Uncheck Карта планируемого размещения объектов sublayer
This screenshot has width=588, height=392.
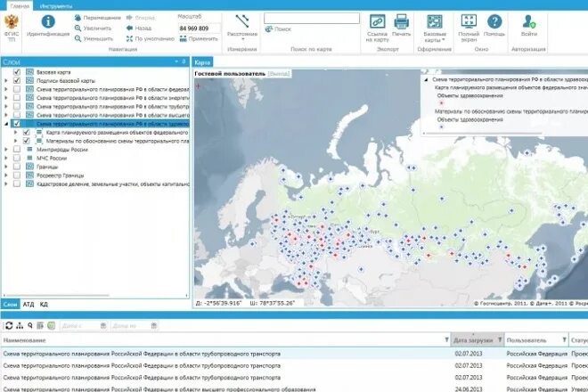tap(26, 133)
